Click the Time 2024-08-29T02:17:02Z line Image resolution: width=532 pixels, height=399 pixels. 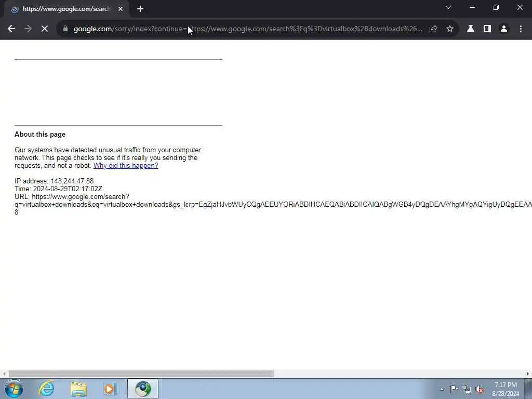[58, 189]
